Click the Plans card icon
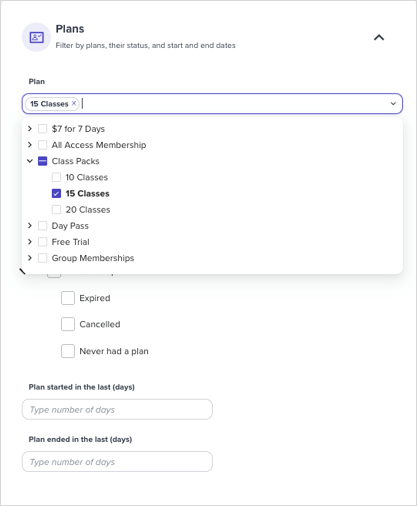 [36, 37]
